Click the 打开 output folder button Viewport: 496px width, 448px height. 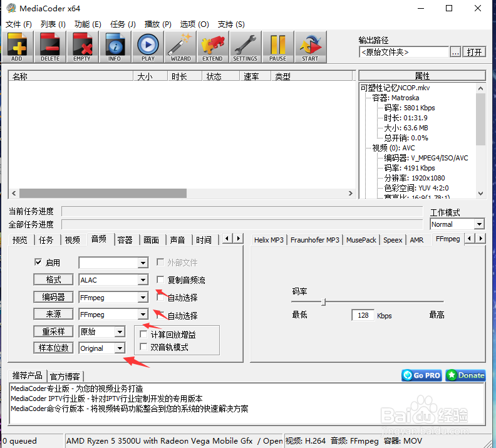[474, 52]
